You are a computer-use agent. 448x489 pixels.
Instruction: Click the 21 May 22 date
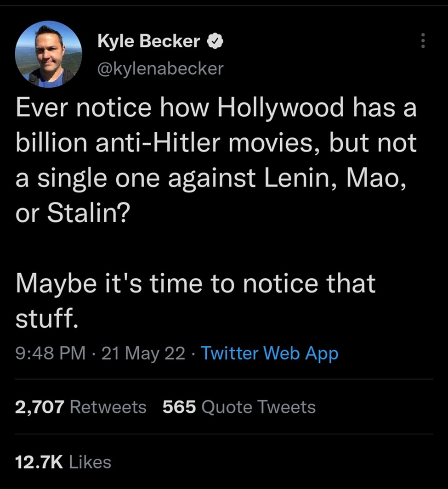coord(143,353)
